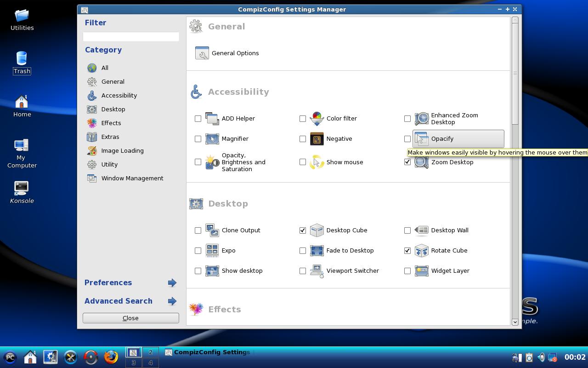
Task: Switch to CompizConfig Settings taskbar entry
Action: 208,352
